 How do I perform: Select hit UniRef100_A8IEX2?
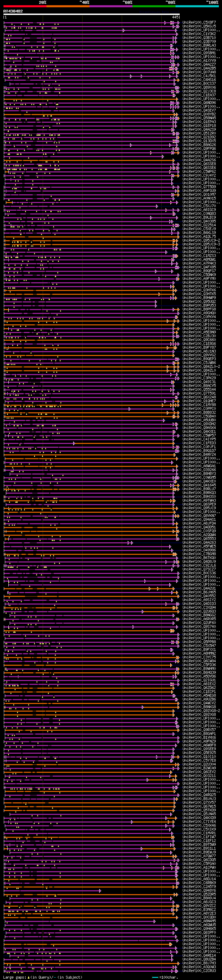coord(199,684)
